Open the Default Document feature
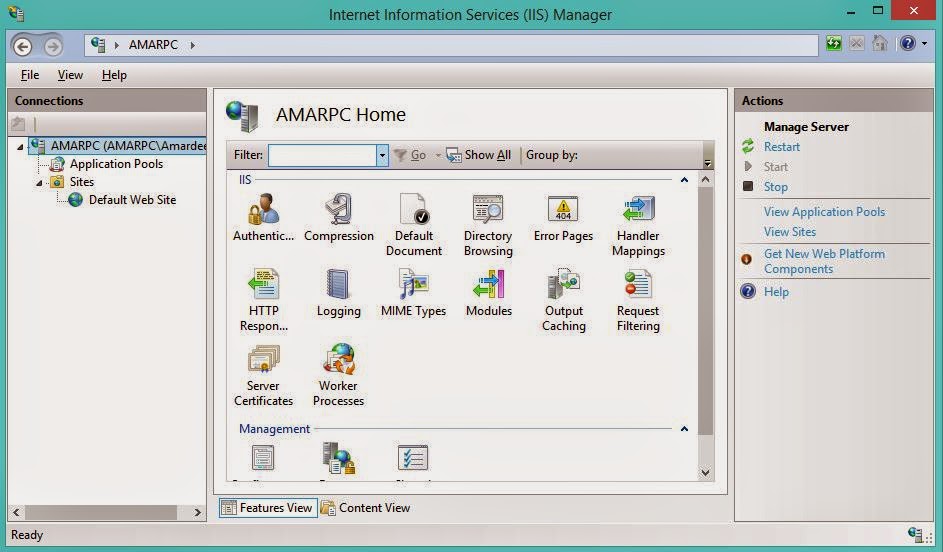943x552 pixels. tap(414, 224)
